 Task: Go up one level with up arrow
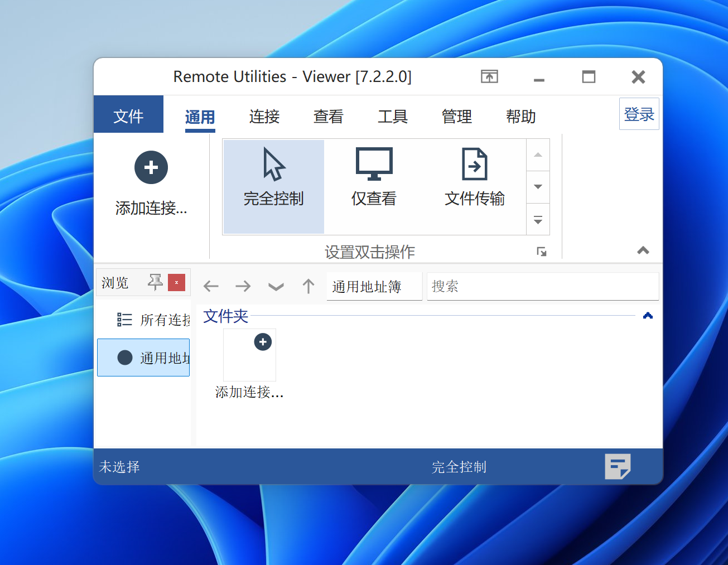[x=308, y=286]
